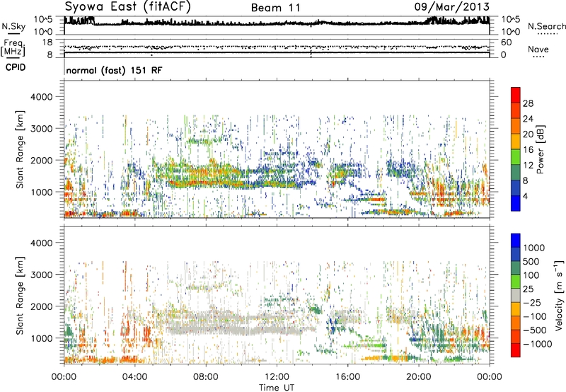Click the "10^0" tick beside N.Sky
The image size is (566, 392).
43,32
